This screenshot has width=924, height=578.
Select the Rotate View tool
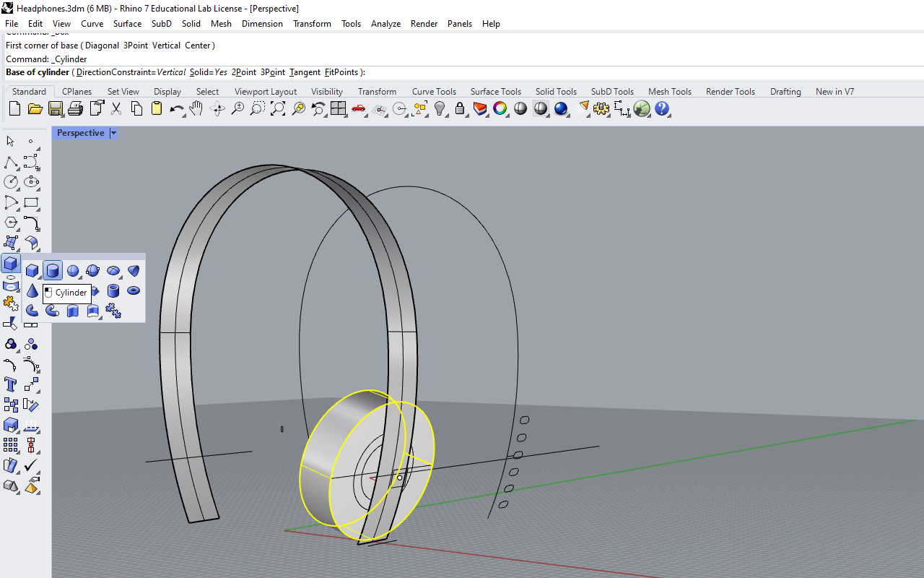[x=217, y=109]
